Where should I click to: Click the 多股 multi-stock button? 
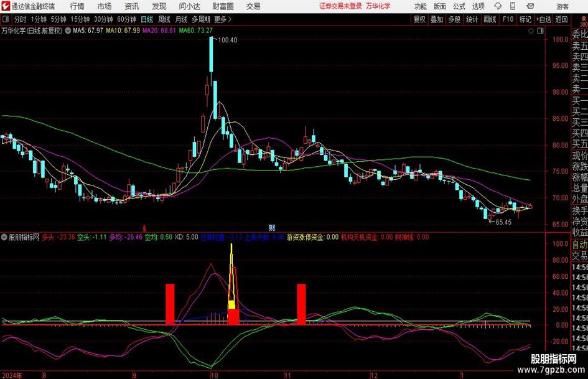tap(454, 19)
